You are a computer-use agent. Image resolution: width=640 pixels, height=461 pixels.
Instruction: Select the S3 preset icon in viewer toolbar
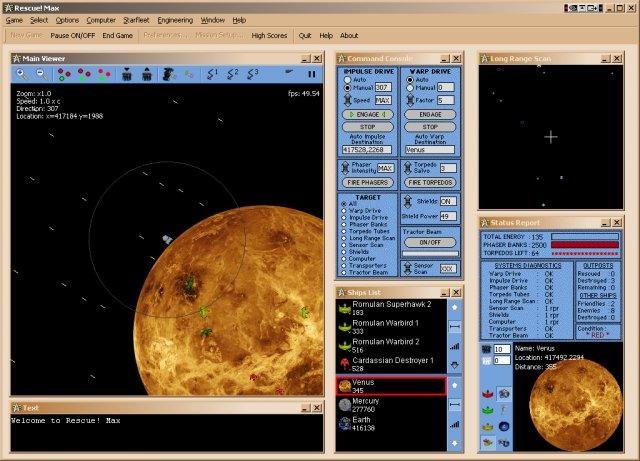click(x=252, y=74)
